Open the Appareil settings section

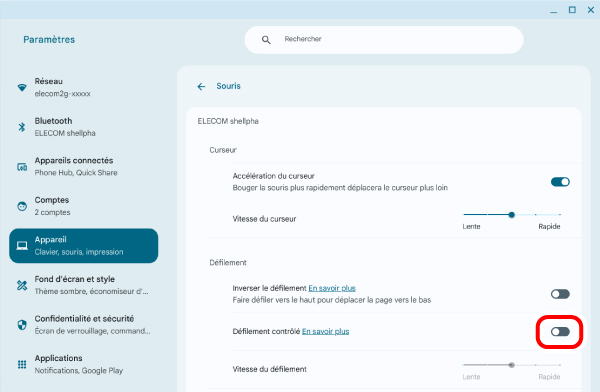(83, 246)
